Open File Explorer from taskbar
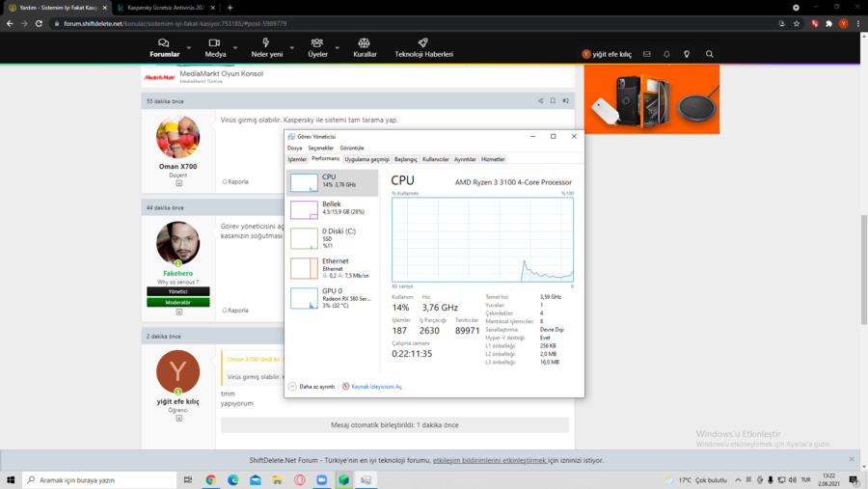 (277, 479)
